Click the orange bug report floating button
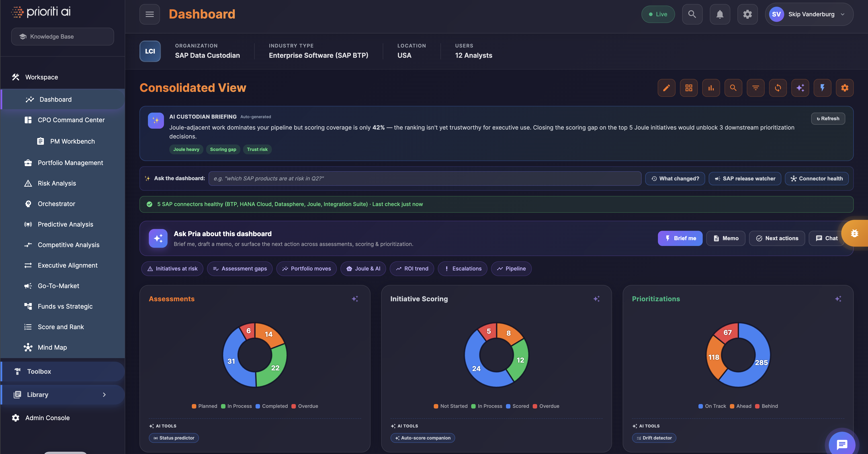The height and width of the screenshot is (454, 868). point(855,233)
